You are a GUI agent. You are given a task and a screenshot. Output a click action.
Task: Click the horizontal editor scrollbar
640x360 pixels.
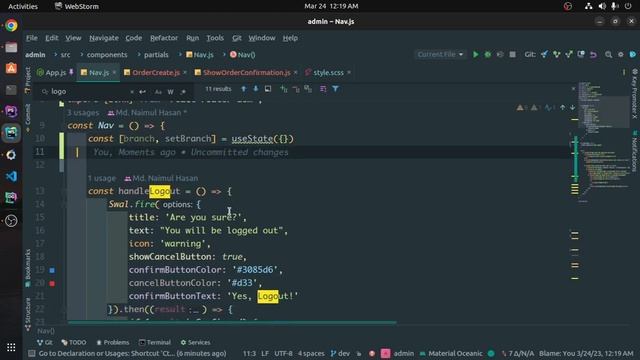tap(232, 322)
